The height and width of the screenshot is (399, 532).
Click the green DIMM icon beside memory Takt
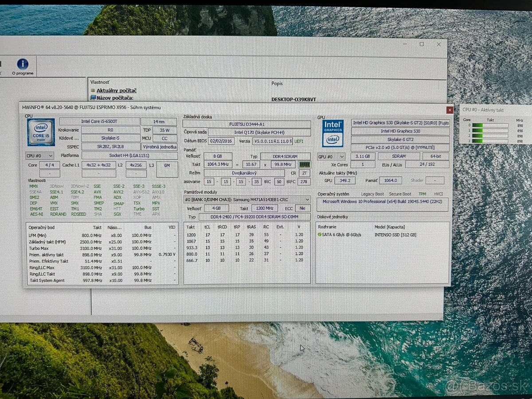(304, 164)
